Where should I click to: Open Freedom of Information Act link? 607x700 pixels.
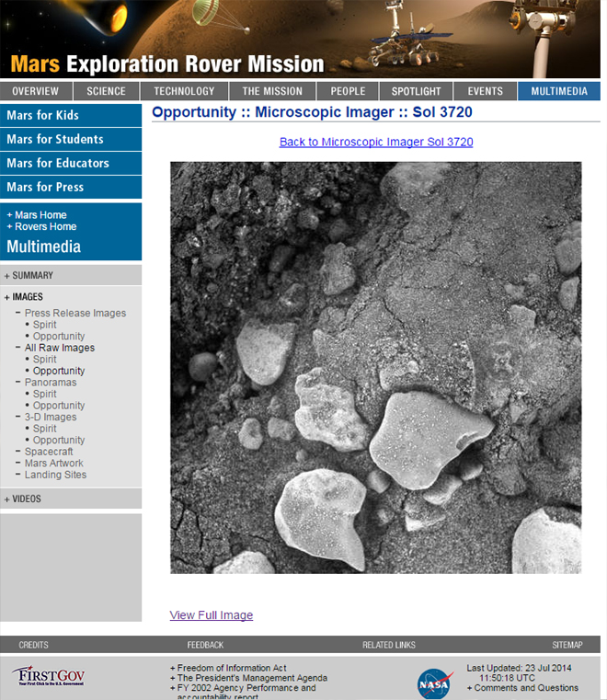(x=232, y=668)
